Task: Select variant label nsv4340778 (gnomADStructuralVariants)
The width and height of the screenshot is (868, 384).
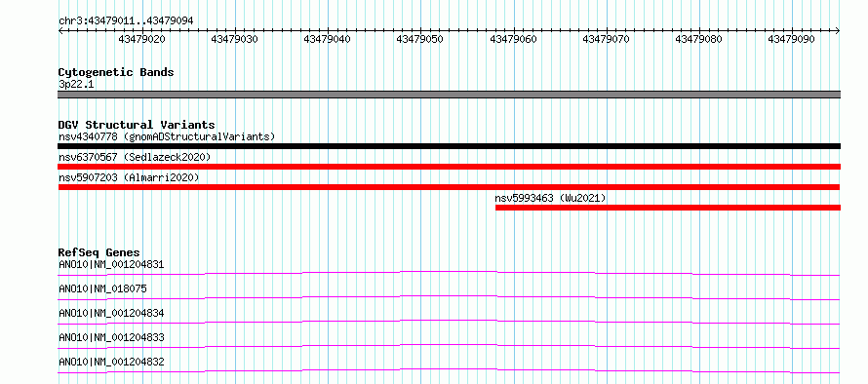Action: 167,136
